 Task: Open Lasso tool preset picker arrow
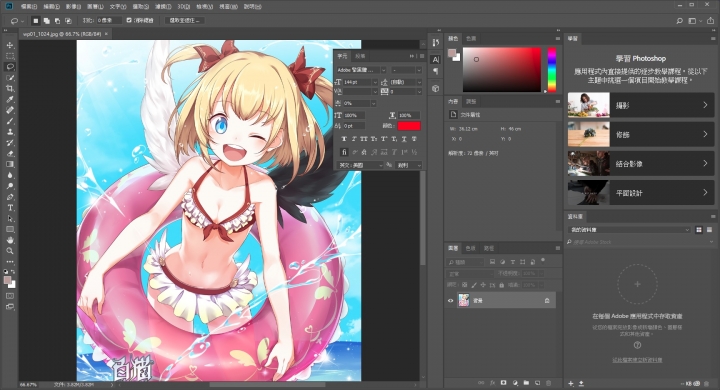tap(22, 21)
